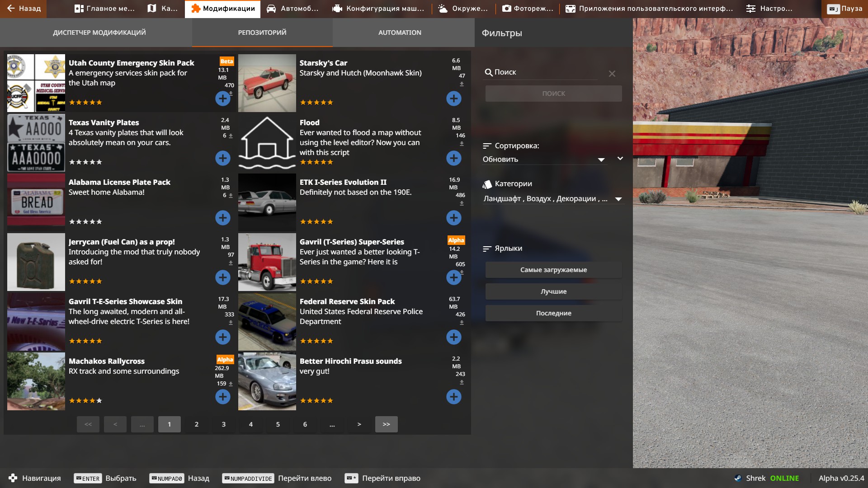Open Автомобили tab with car icon
Screen dimensions: 868x488
click(292, 9)
